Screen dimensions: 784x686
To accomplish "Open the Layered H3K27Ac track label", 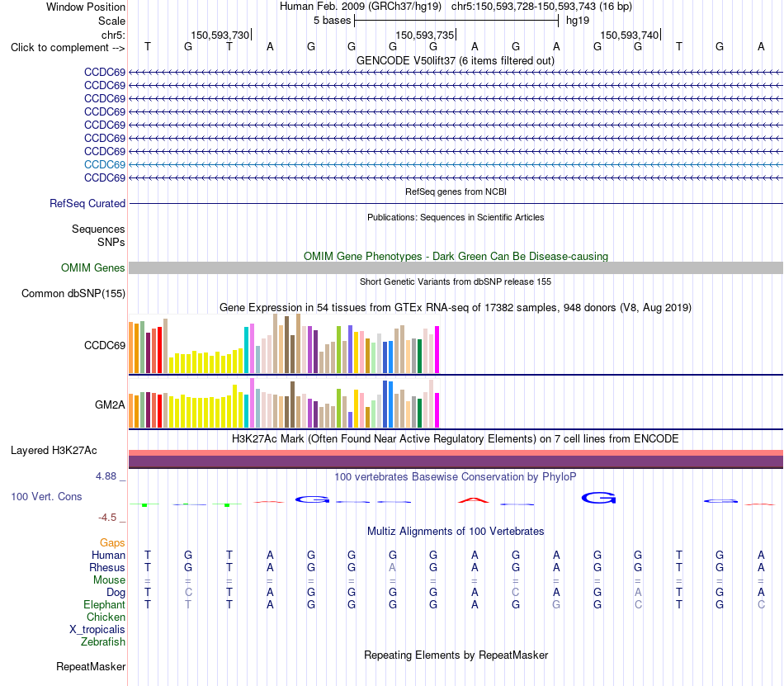I will [54, 451].
